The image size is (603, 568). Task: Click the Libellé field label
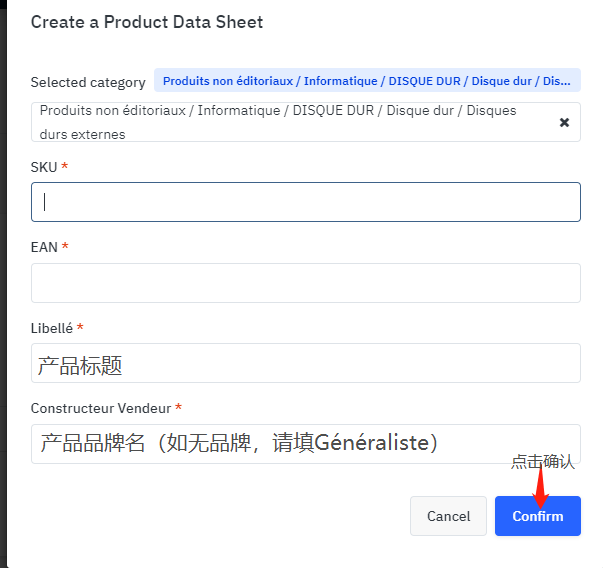52,328
